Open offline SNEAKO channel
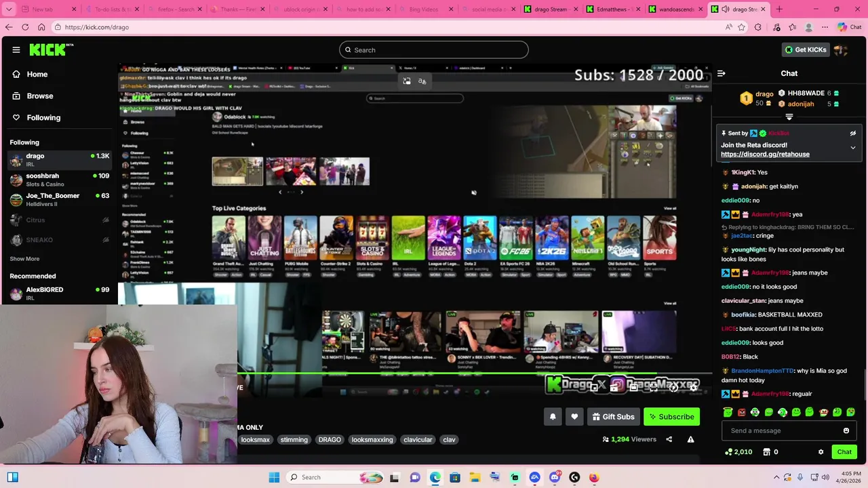This screenshot has height=488, width=868. tap(60, 240)
